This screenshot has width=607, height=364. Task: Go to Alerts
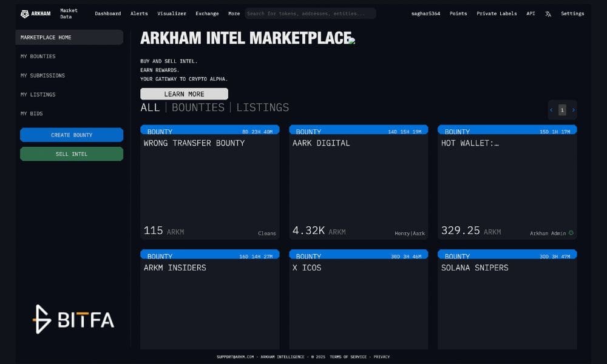(x=139, y=13)
